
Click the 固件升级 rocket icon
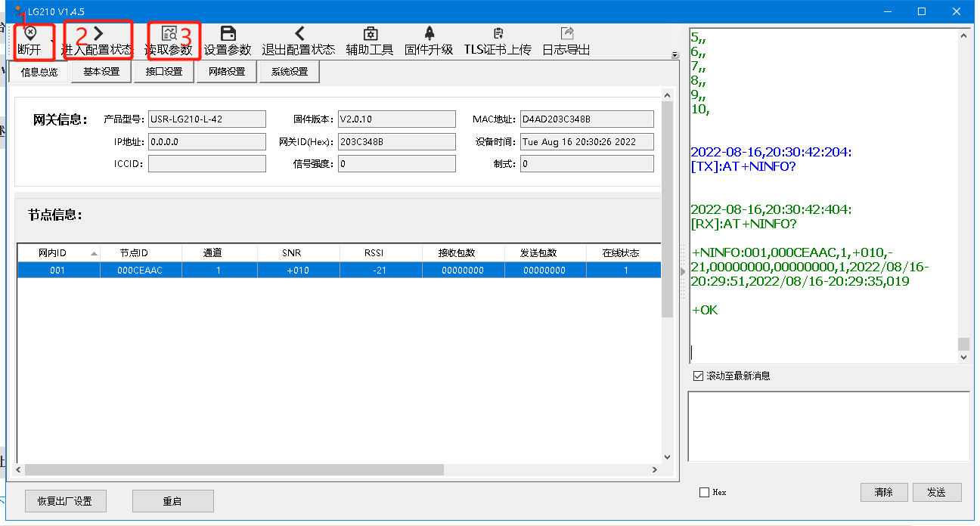pyautogui.click(x=429, y=33)
